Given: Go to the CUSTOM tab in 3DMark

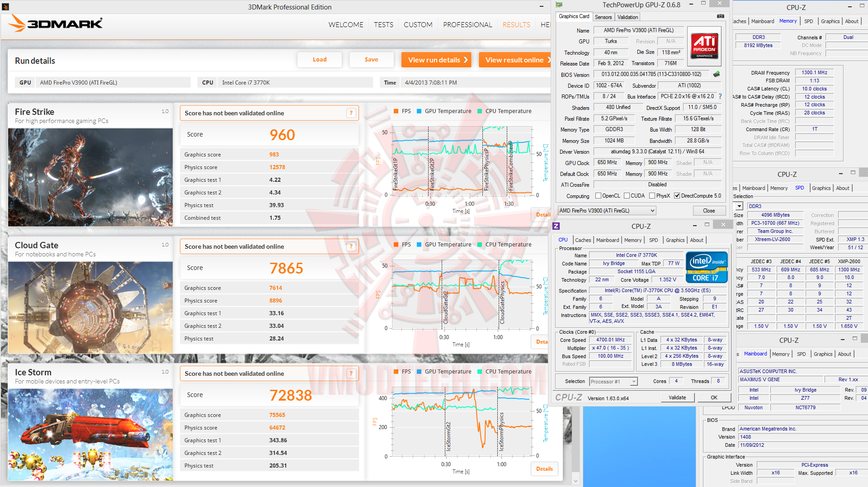Looking at the screenshot, I should (x=418, y=25).
